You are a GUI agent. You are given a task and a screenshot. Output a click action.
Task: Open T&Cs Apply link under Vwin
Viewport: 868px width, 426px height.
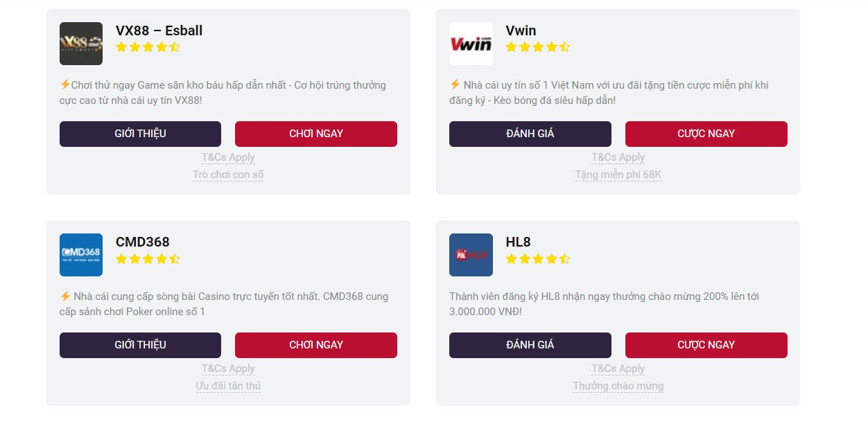pyautogui.click(x=618, y=157)
